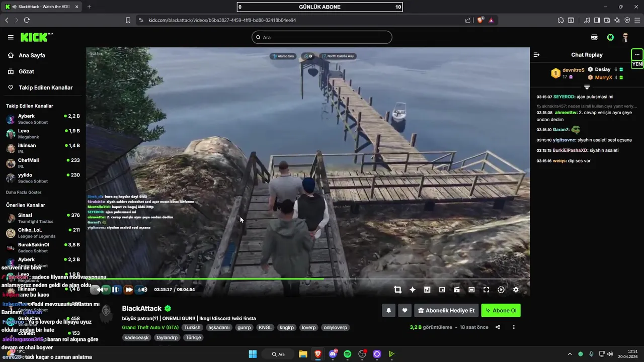Screen dimensions: 644x362
Task: Expand chat leaderboard arrow
Action: [587, 87]
